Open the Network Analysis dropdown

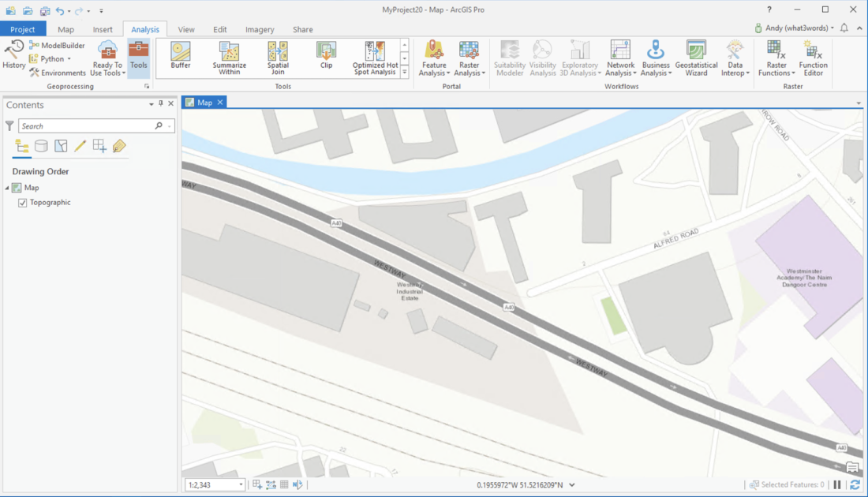(x=620, y=58)
